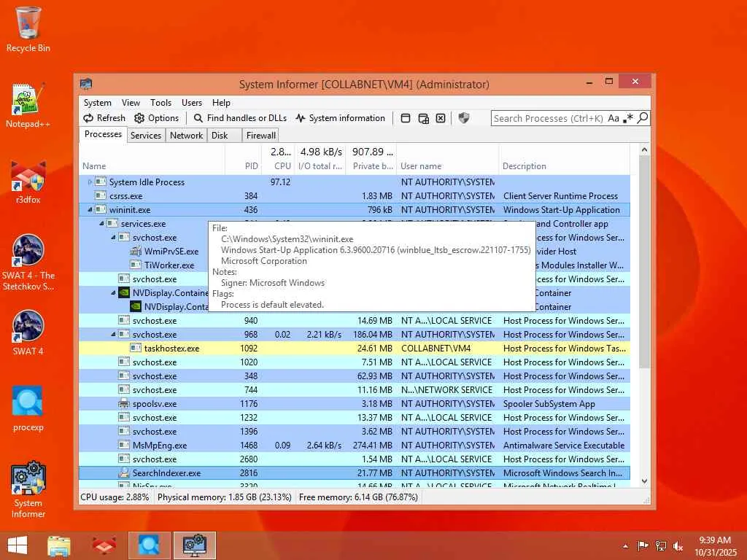Click the find window and thread icon
The image size is (747, 560).
(423, 118)
